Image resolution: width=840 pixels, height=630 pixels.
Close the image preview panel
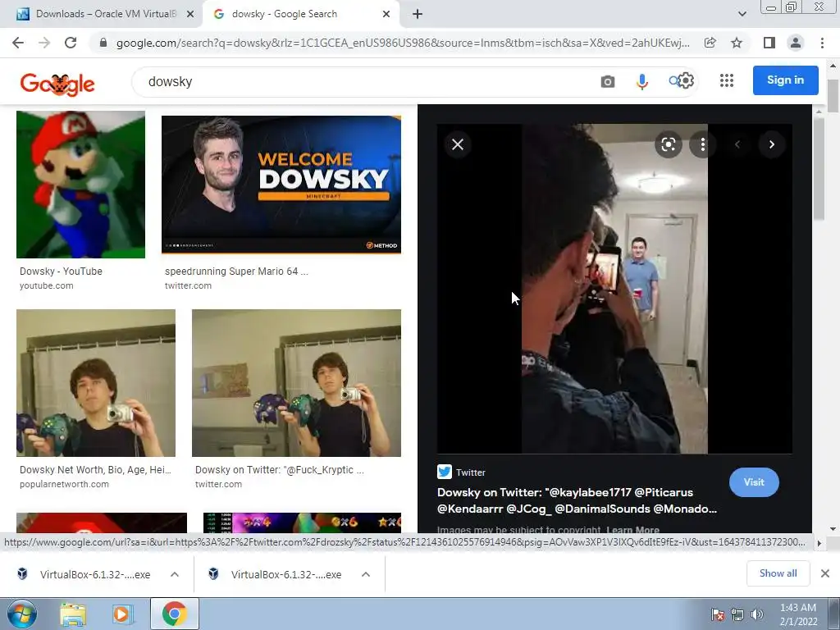(458, 144)
